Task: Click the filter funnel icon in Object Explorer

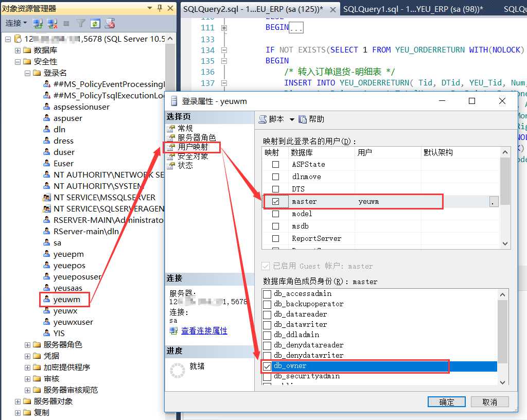Action: (81, 23)
